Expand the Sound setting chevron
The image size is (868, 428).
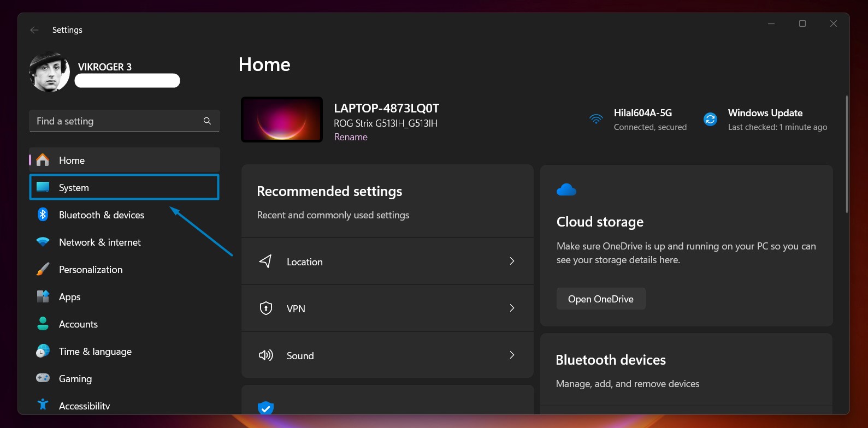512,355
